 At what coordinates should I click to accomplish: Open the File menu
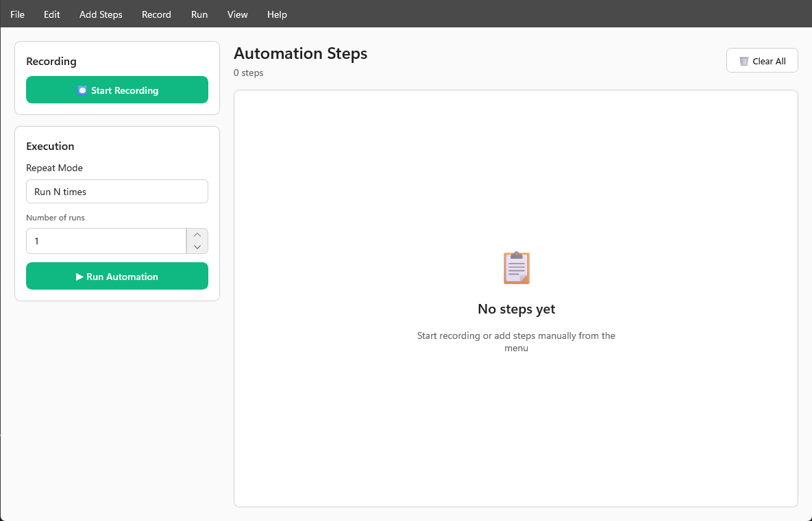point(17,14)
